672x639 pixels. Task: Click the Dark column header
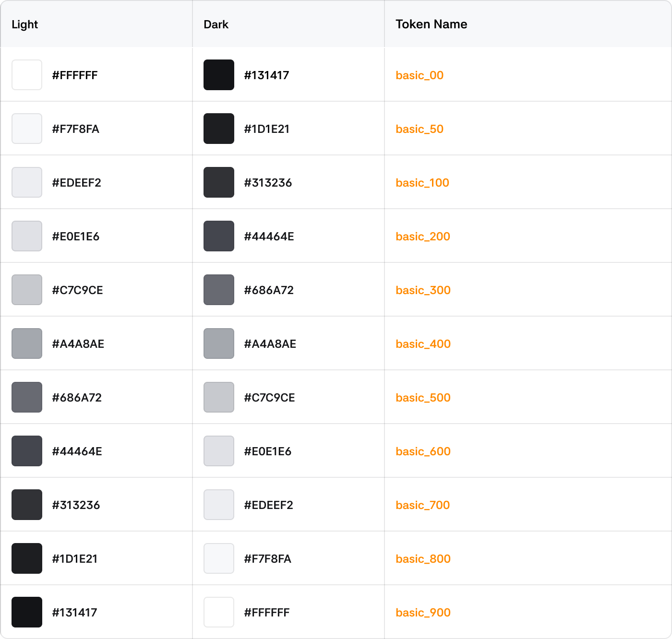coord(216,24)
